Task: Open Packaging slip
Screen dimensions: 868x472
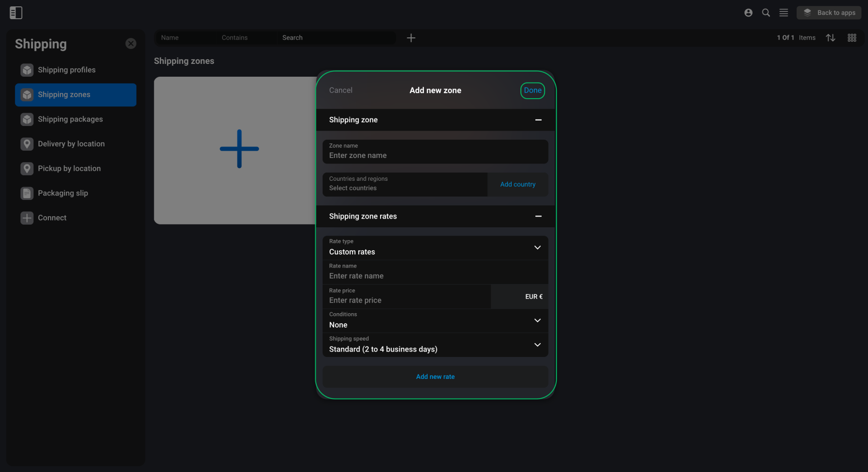Action: coord(76,193)
